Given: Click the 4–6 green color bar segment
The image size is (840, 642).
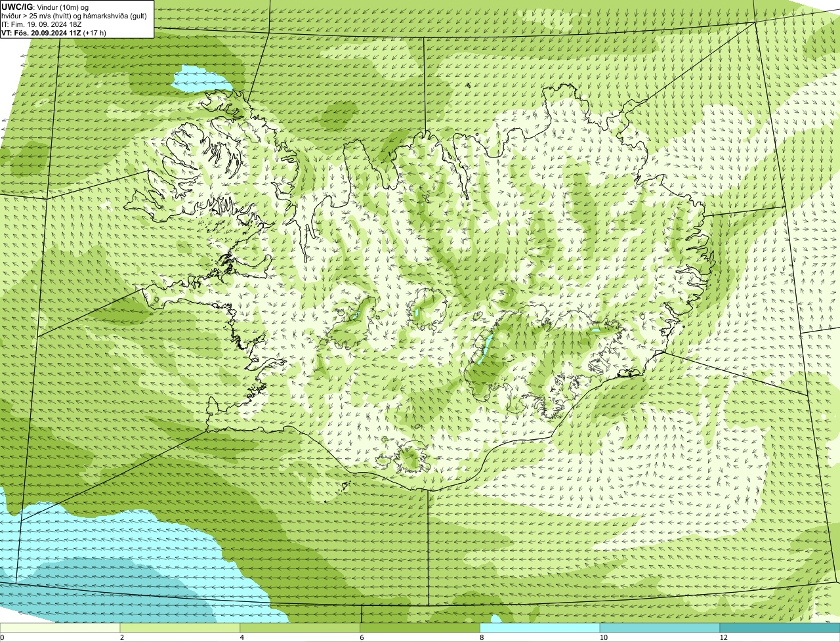Looking at the screenshot, I should 301,628.
